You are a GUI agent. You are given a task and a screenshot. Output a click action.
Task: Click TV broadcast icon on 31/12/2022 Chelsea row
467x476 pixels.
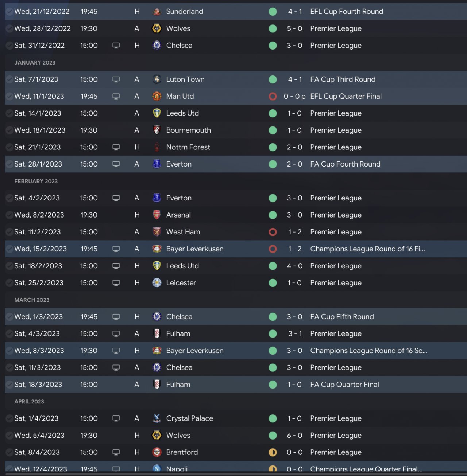click(x=116, y=46)
